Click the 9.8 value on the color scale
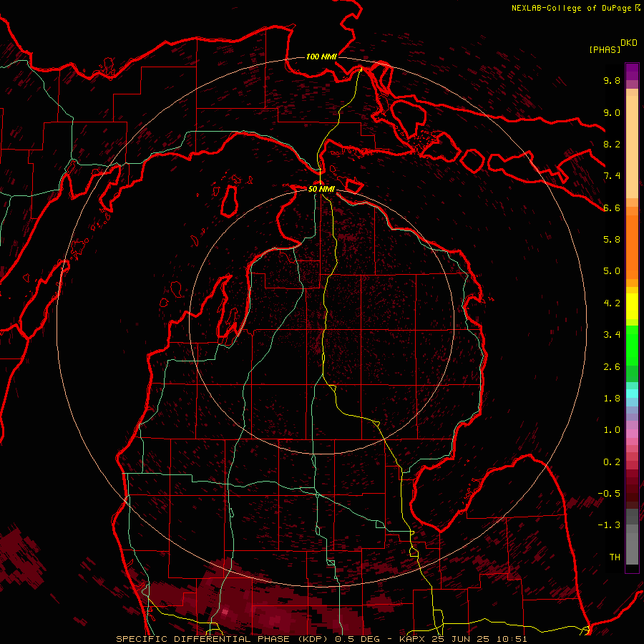The image size is (644, 644). (612, 80)
